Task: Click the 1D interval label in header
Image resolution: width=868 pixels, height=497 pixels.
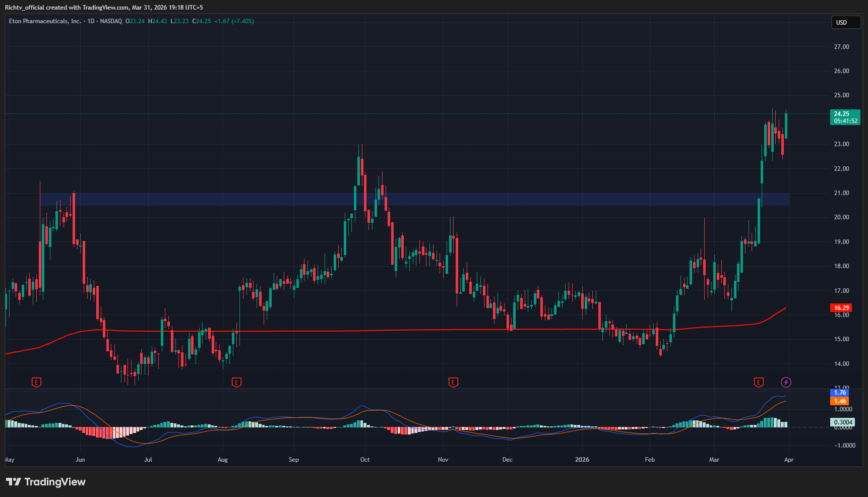Action: pyautogui.click(x=91, y=21)
